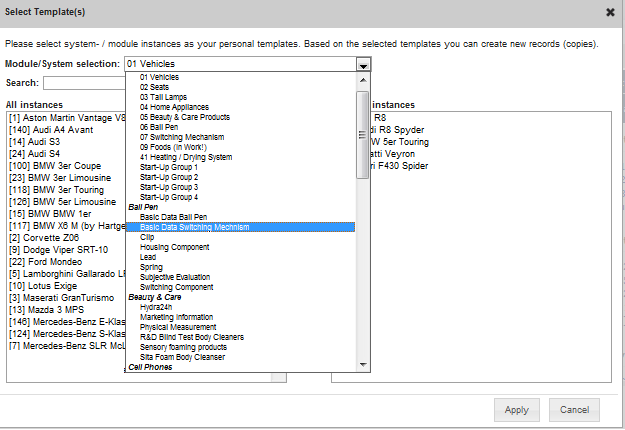Select 'Veyron' in selected instances
This screenshot has width=625, height=430.
[393, 154]
